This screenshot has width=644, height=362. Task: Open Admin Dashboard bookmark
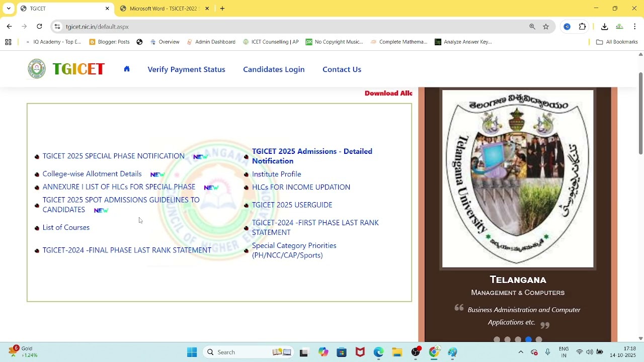tap(211, 42)
